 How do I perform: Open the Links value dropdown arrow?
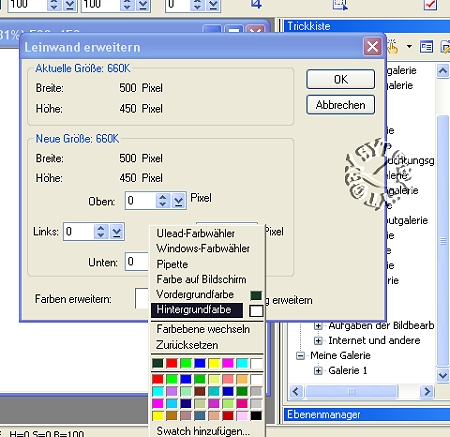(117, 232)
